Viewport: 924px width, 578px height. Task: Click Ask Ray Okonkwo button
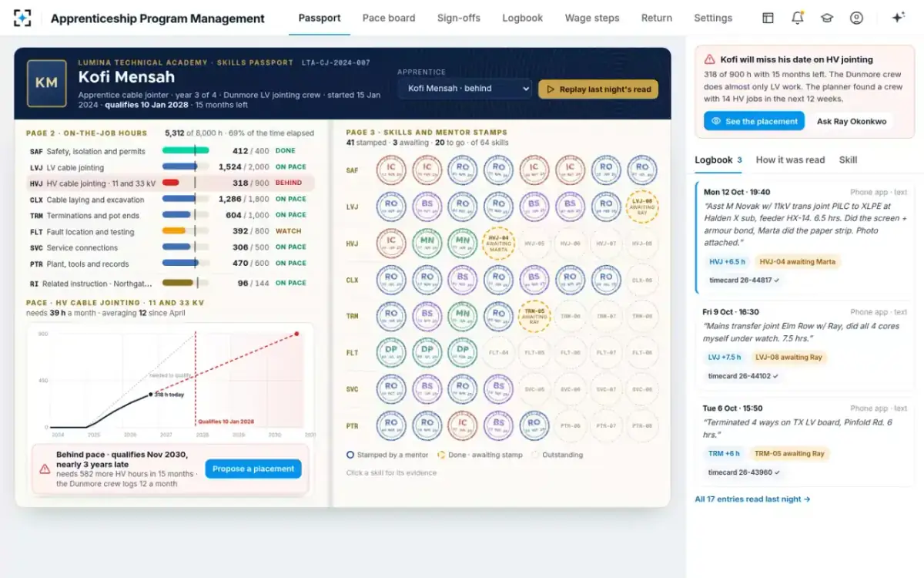852,121
